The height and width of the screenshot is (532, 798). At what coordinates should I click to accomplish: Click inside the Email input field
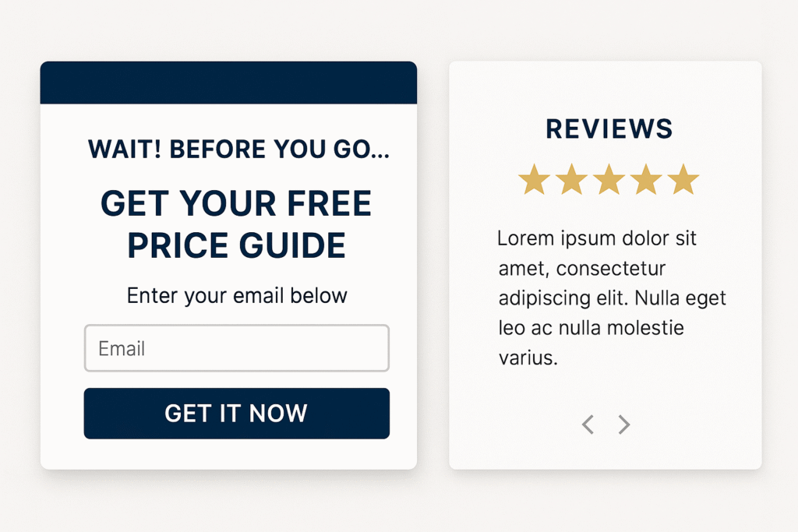[236, 348]
